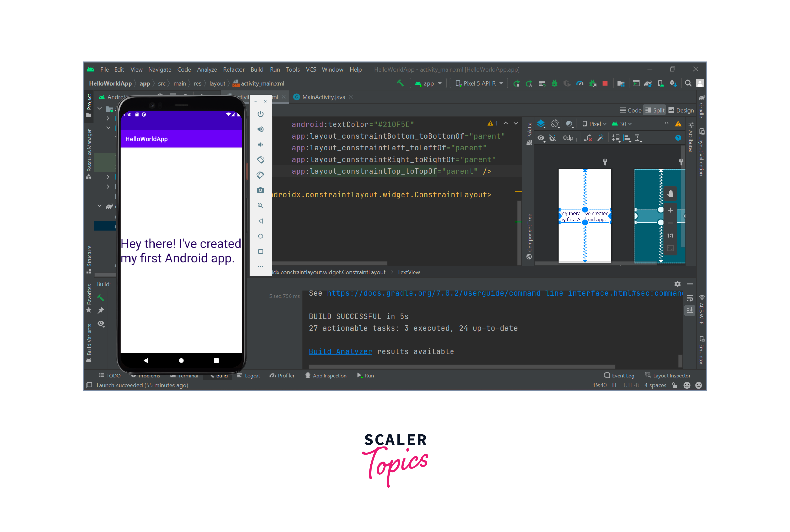Open the Refactor menu
Screen dimensions: 790x532
tap(233, 69)
